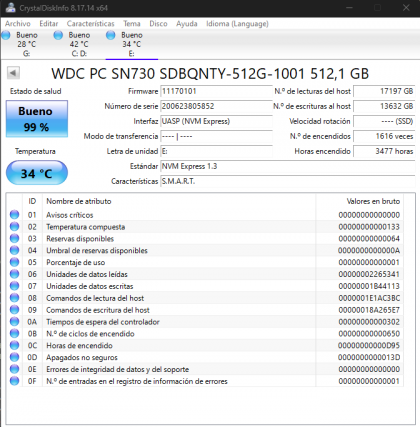The height and width of the screenshot is (427, 420).
Task: Click the Valores en bruto column header
Action: pyautogui.click(x=373, y=201)
